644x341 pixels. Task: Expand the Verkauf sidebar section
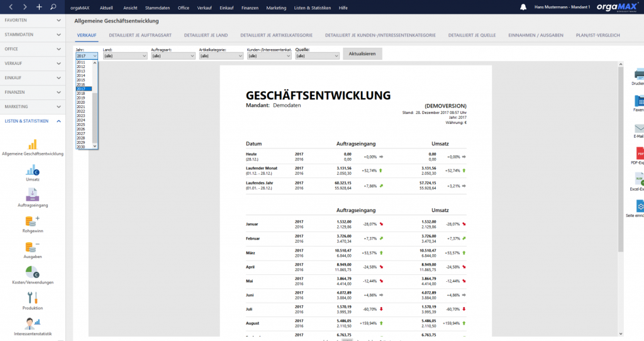tap(33, 64)
